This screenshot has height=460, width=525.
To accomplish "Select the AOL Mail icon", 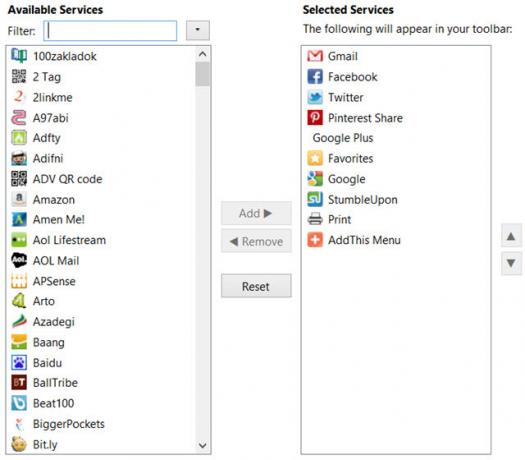I will (x=19, y=260).
